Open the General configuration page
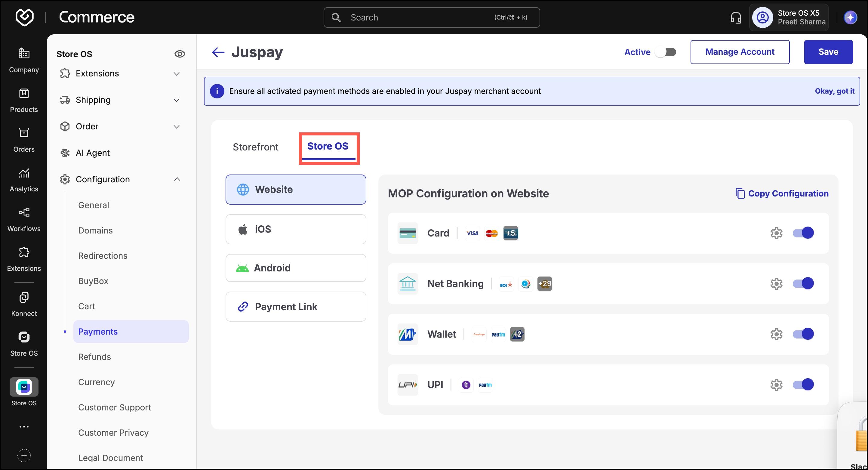The height and width of the screenshot is (470, 868). (94, 205)
